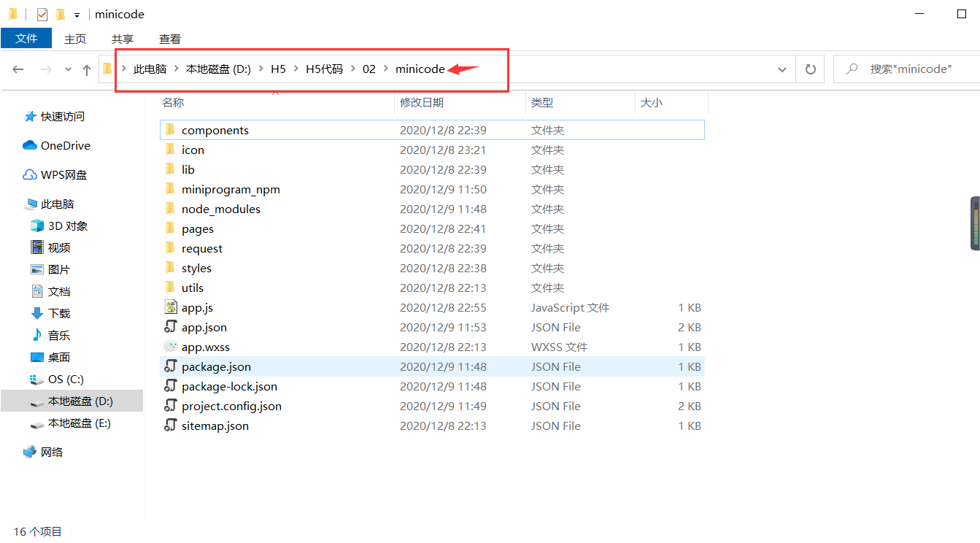Sort by 名称 column header
980x543 pixels.
pyautogui.click(x=173, y=103)
